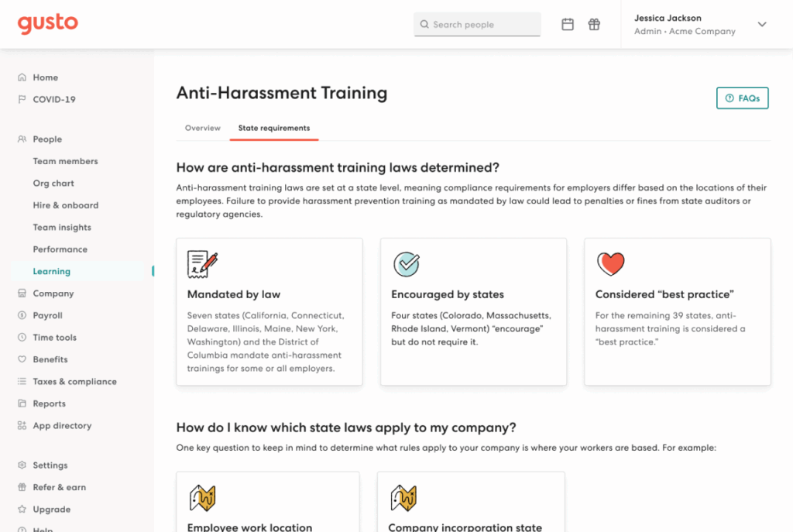The width and height of the screenshot is (793, 532).
Task: Click the Settings gear icon
Action: [22, 465]
